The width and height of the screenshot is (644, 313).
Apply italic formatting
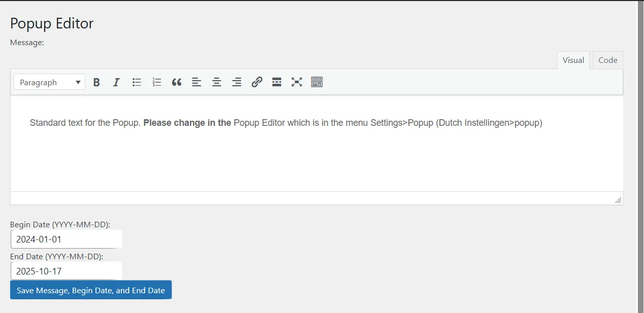tap(116, 82)
